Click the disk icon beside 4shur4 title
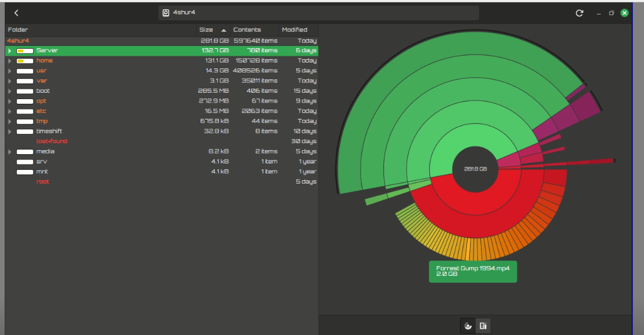The width and height of the screenshot is (644, 335). point(166,13)
